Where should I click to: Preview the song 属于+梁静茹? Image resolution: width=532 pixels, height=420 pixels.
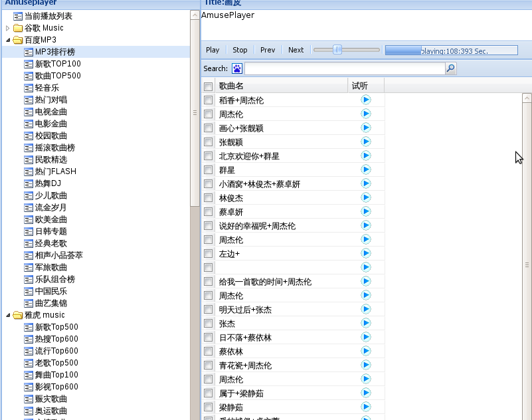click(366, 393)
